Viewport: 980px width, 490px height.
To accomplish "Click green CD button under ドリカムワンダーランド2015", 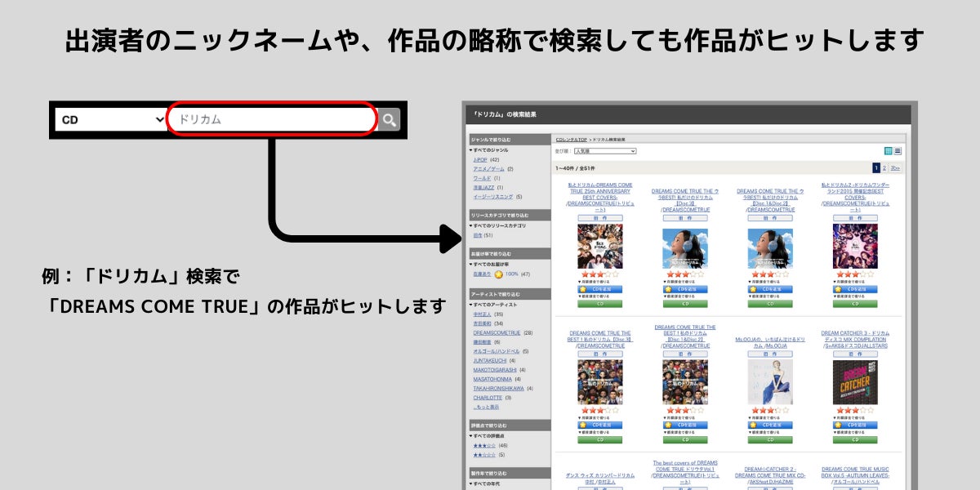I will pos(855,303).
